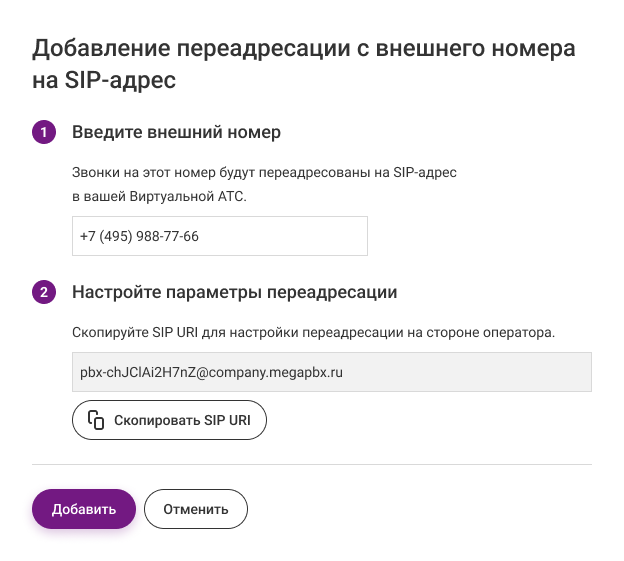Click the "на SIP-адрес" title line
The height and width of the screenshot is (561, 624).
(105, 81)
